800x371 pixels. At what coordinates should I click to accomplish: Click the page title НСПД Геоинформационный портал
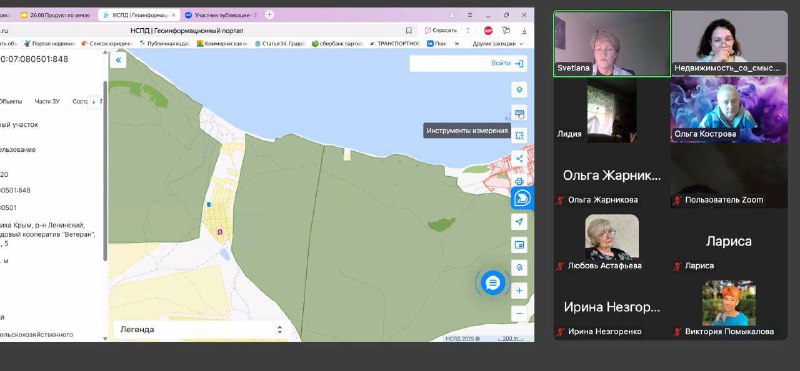pos(187,31)
